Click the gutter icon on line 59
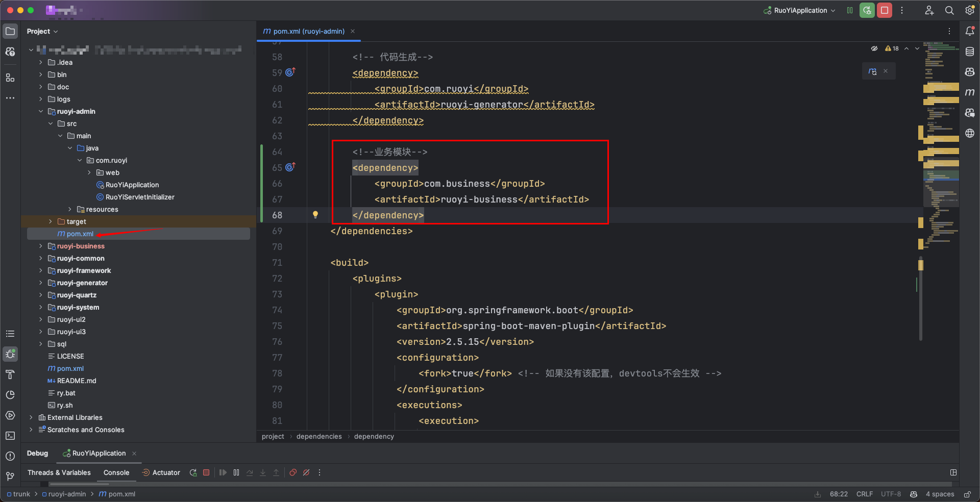Viewport: 980px width, 502px height. [290, 72]
